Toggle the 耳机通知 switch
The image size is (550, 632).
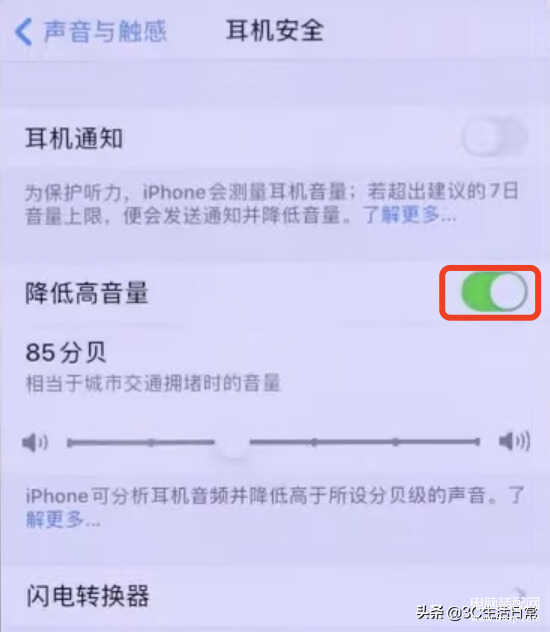coord(494,136)
